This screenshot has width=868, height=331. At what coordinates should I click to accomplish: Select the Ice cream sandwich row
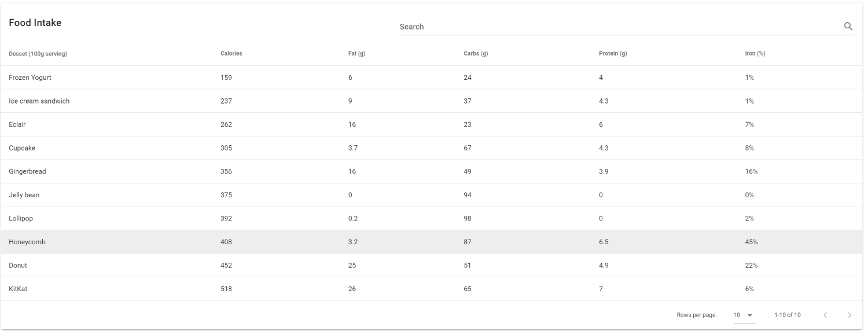[x=39, y=101]
